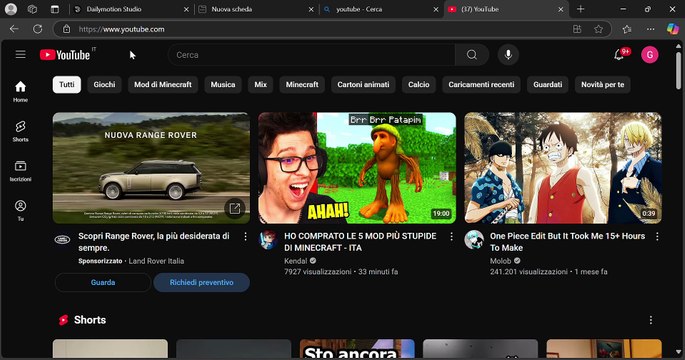Click in the Cerca search field
The image size is (685, 360).
coord(311,55)
